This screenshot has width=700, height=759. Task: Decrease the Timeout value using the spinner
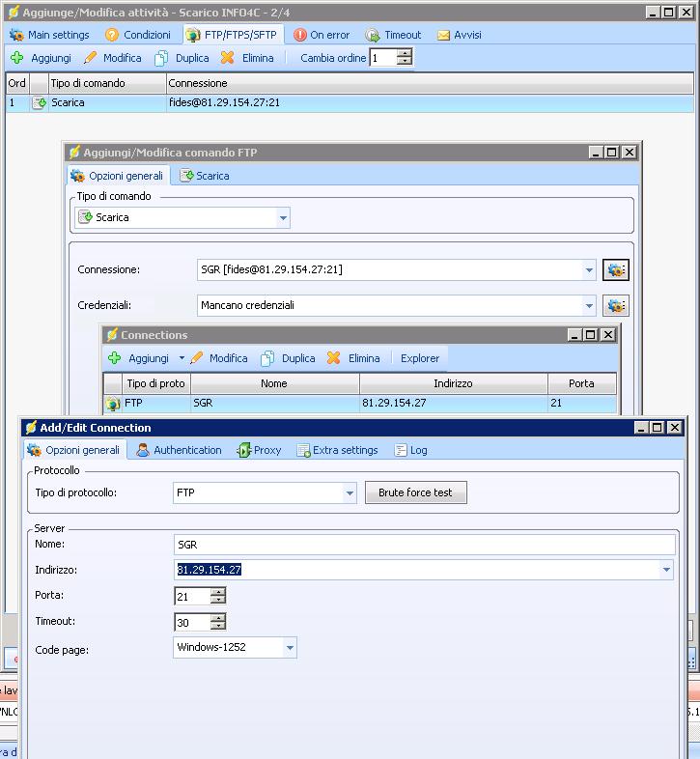click(218, 627)
